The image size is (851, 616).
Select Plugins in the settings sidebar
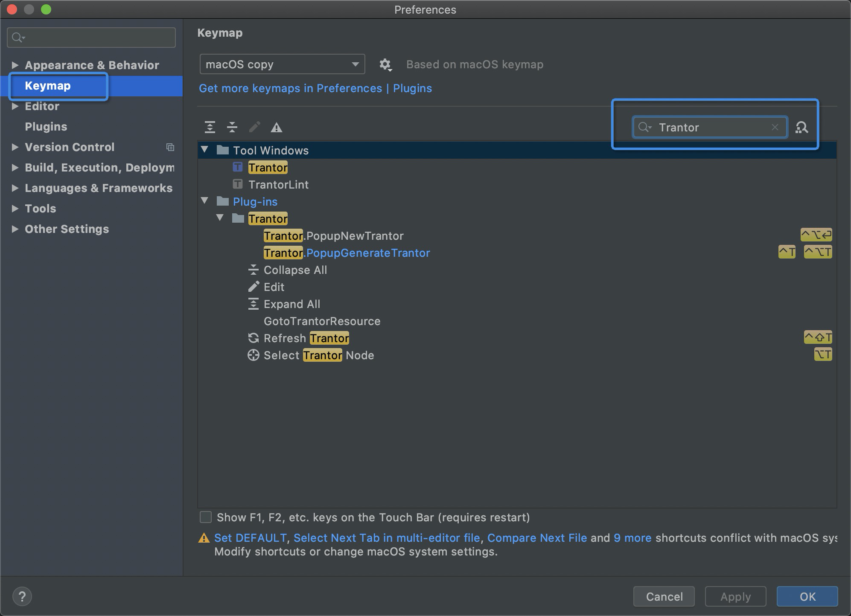(46, 127)
